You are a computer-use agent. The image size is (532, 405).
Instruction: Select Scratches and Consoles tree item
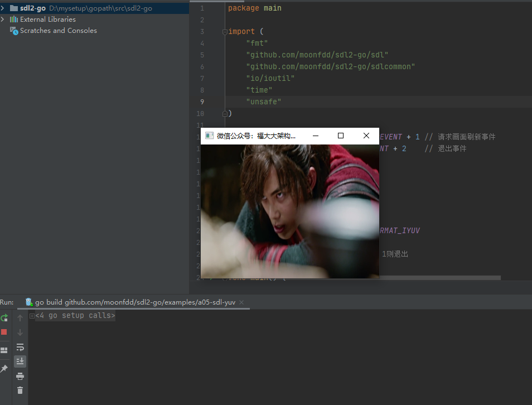tap(59, 31)
